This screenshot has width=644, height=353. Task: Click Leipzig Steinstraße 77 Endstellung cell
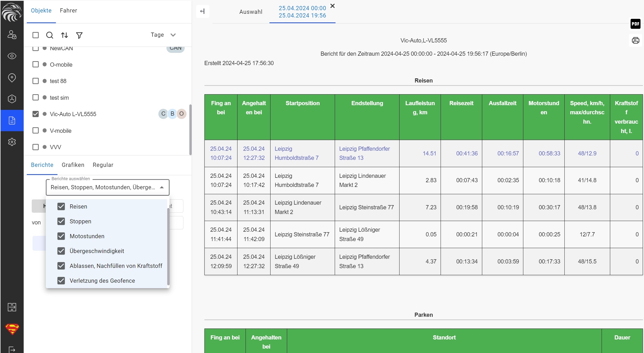(x=366, y=207)
